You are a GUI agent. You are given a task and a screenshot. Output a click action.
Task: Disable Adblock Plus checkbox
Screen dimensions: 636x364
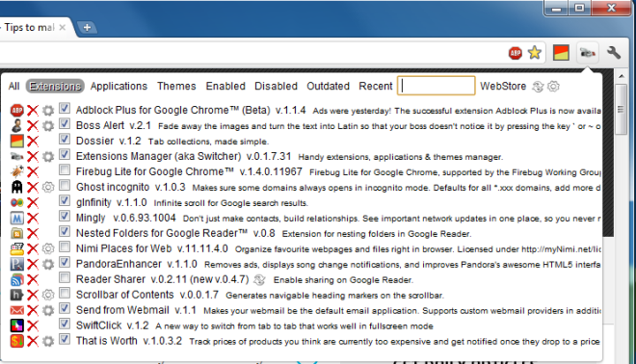click(x=65, y=108)
